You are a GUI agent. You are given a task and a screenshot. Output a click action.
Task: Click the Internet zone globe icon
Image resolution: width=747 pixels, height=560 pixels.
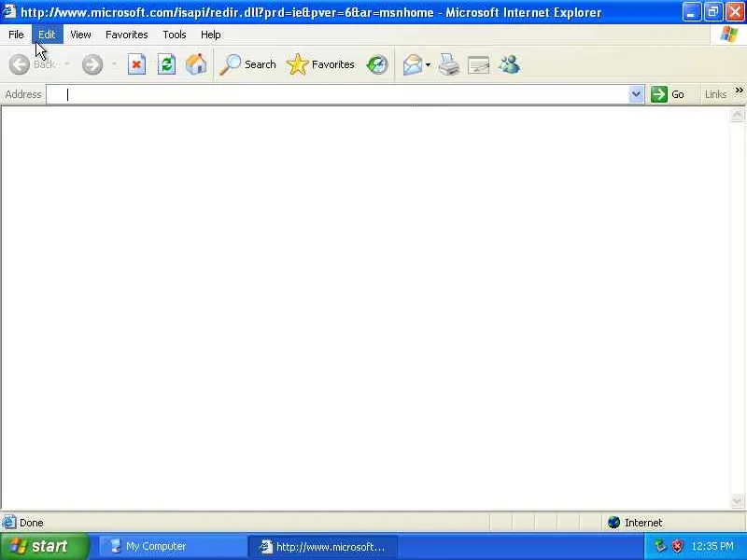614,523
